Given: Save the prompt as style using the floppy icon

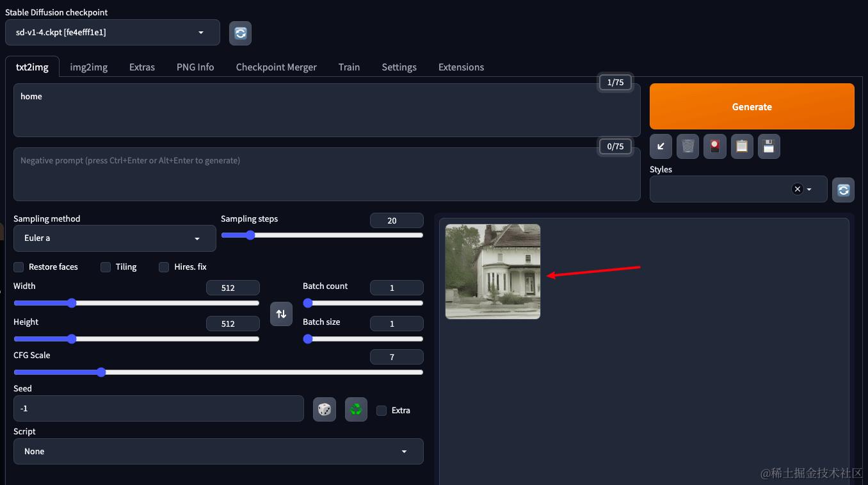Looking at the screenshot, I should pos(769,146).
